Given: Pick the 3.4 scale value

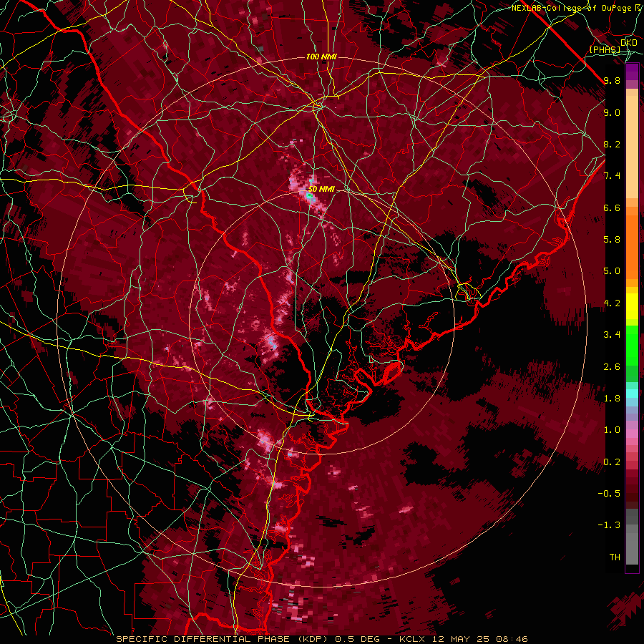Looking at the screenshot, I should click(612, 335).
